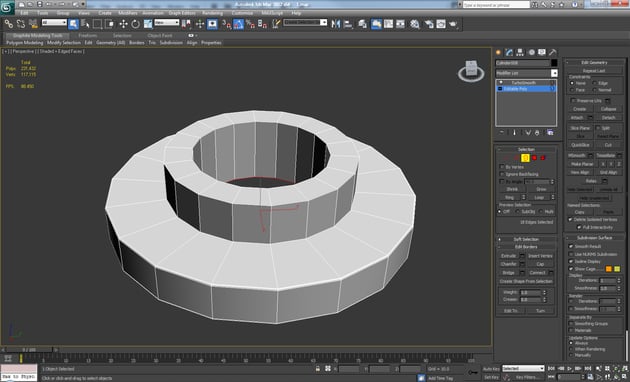
Task: Click the Select and Link tool
Action: tap(8, 24)
